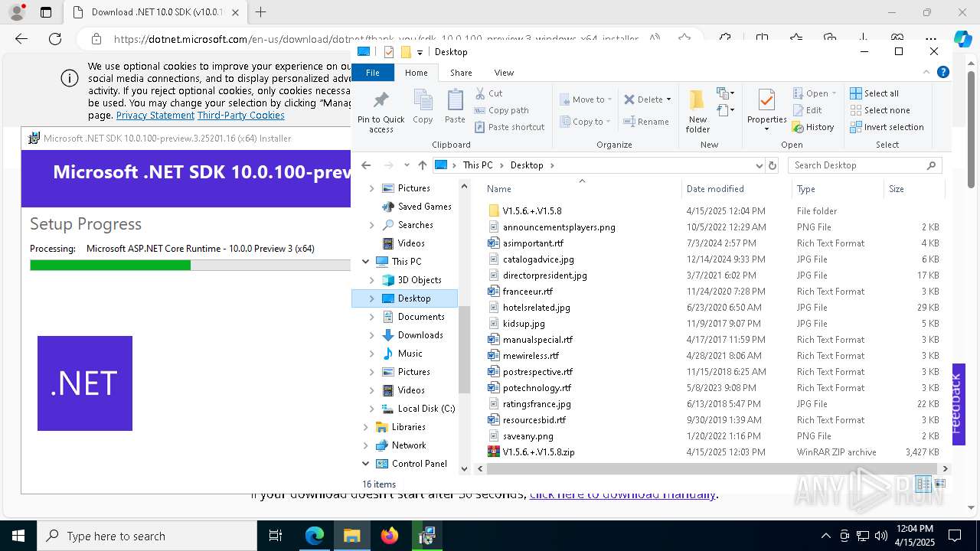Collapse This PC tree node
The height and width of the screenshot is (551, 980).
tap(366, 262)
